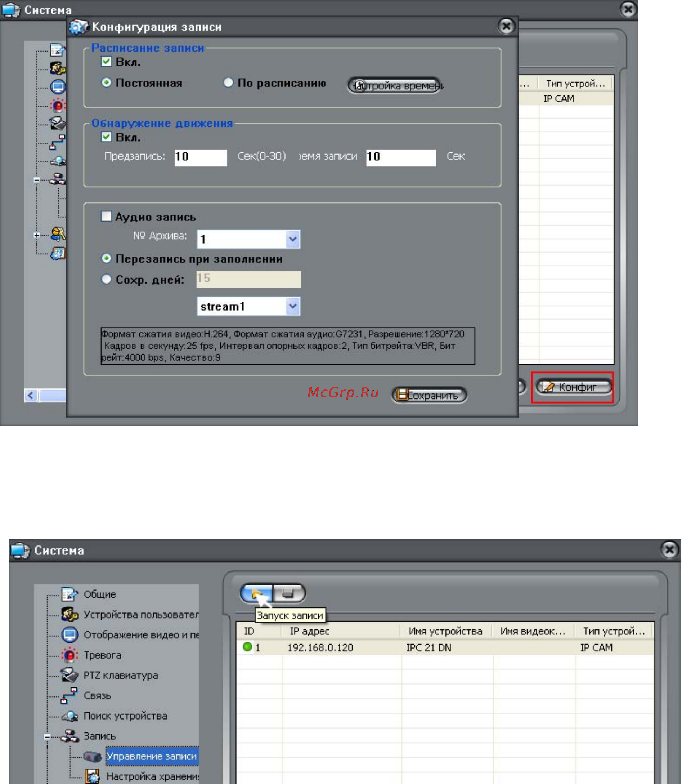Select device row 192.168.0.120

point(445,647)
